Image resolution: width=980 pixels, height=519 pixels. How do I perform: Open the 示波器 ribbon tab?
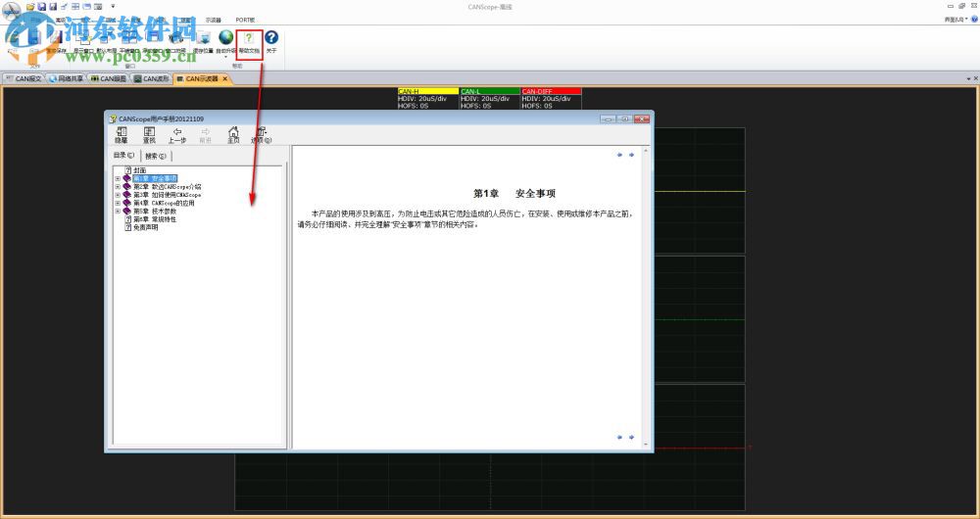[213, 20]
